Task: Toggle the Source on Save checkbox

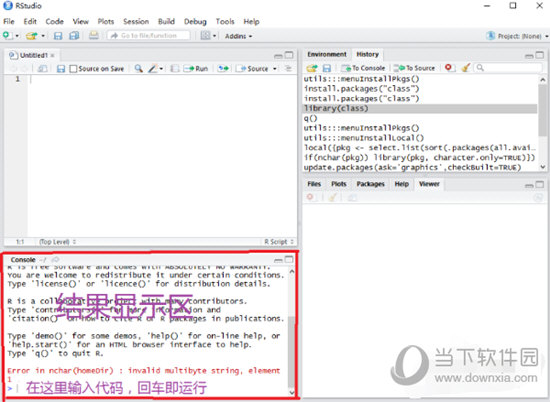Action: [73, 69]
